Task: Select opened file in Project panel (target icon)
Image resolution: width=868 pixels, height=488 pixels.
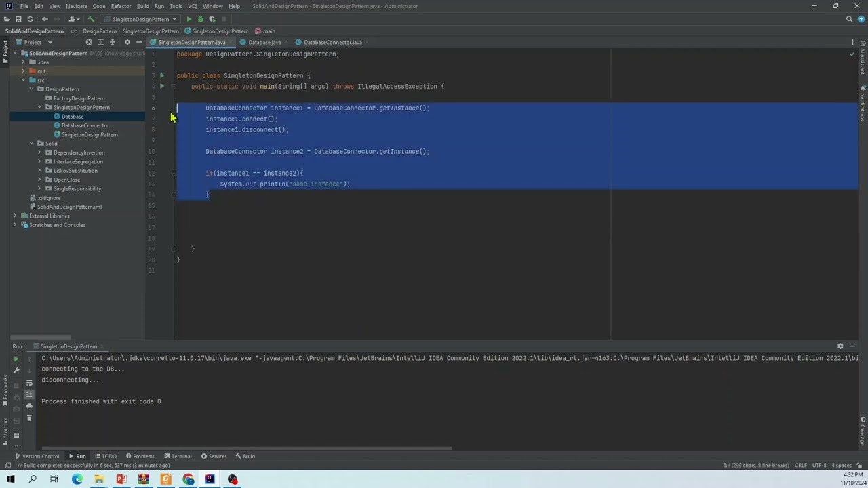Action: (89, 42)
